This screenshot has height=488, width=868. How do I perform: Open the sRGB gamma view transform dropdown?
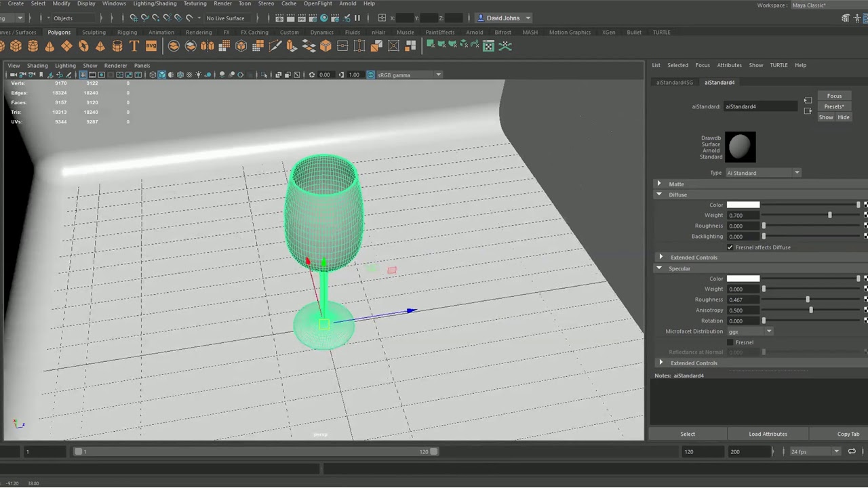pos(409,75)
